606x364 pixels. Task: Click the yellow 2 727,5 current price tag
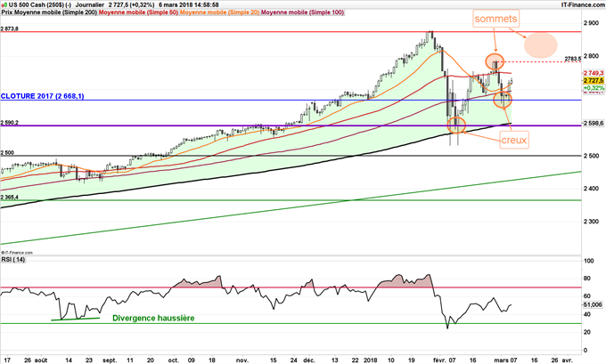pyautogui.click(x=594, y=81)
